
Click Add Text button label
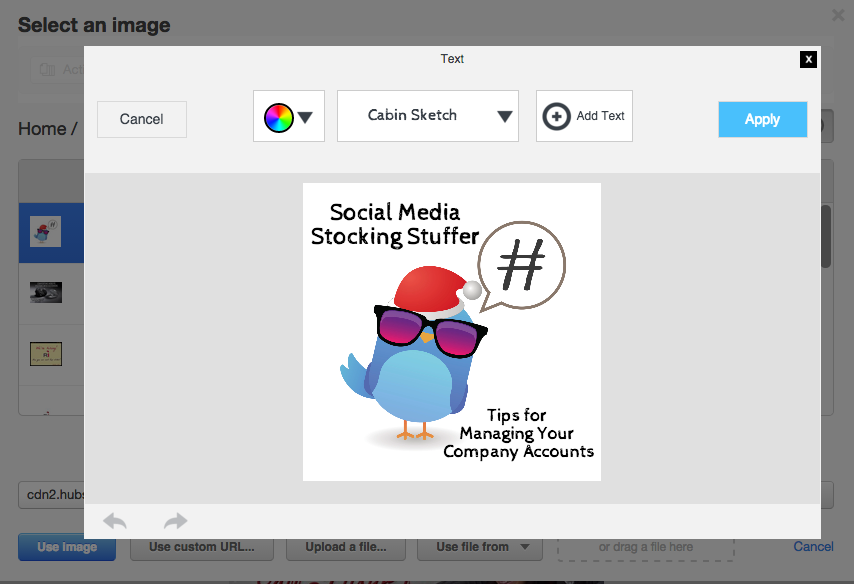point(600,116)
